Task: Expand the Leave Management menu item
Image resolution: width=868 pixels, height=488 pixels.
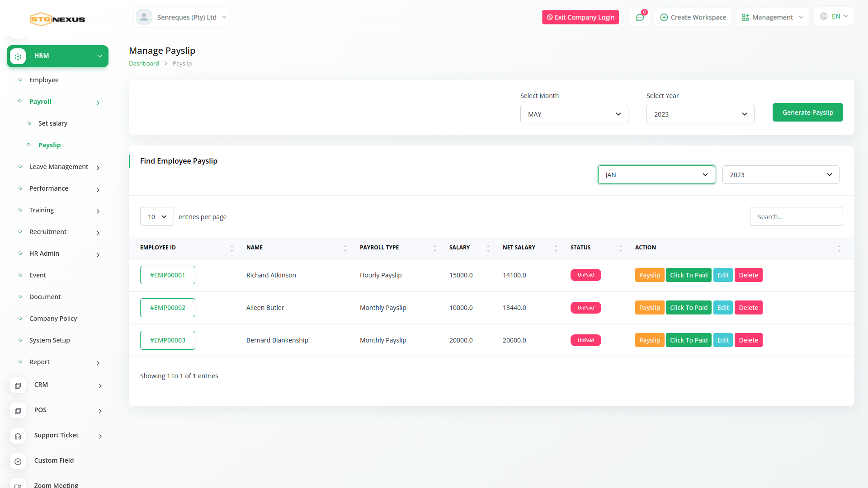Action: click(59, 167)
